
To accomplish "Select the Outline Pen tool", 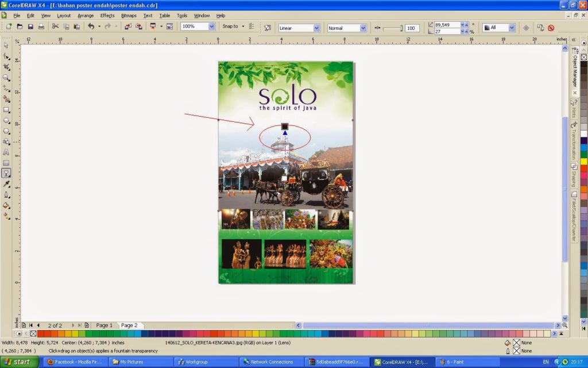I will (6, 194).
